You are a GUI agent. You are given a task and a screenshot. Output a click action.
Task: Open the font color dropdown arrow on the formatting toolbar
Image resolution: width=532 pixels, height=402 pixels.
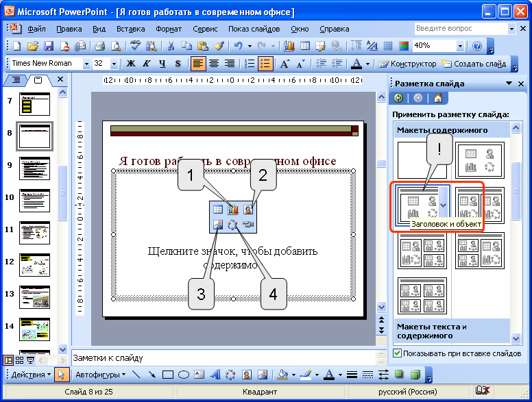tap(367, 64)
